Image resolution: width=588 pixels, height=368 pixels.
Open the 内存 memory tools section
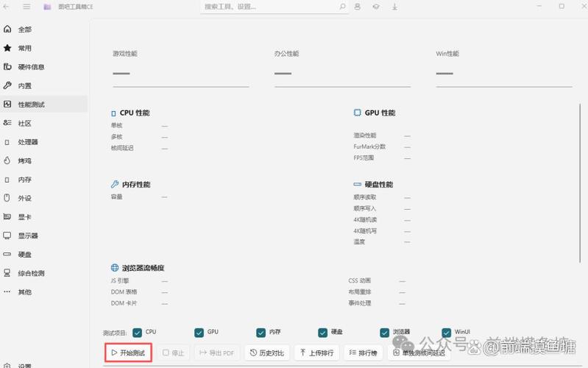pos(44,180)
